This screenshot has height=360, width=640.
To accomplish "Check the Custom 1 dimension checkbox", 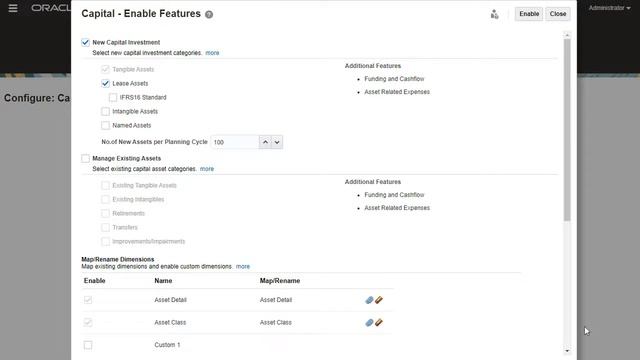I will (88, 345).
